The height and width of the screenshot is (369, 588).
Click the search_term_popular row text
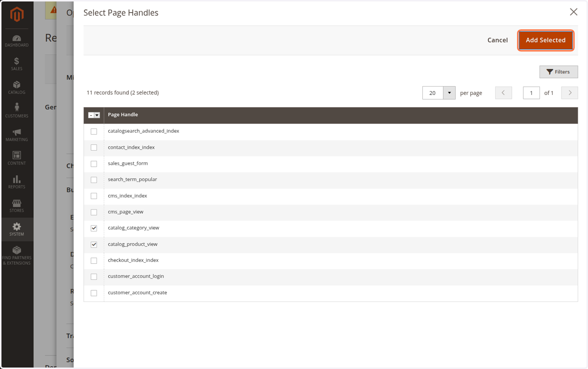point(132,180)
